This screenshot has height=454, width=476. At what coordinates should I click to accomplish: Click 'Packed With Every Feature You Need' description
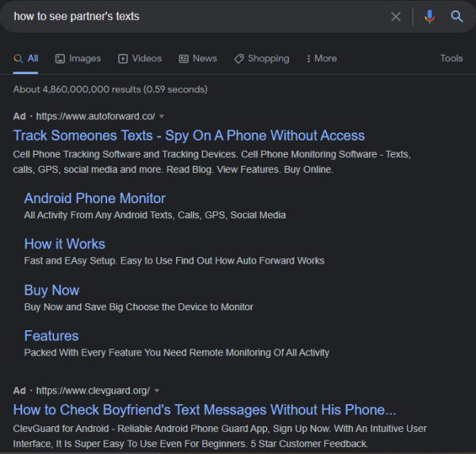[177, 352]
